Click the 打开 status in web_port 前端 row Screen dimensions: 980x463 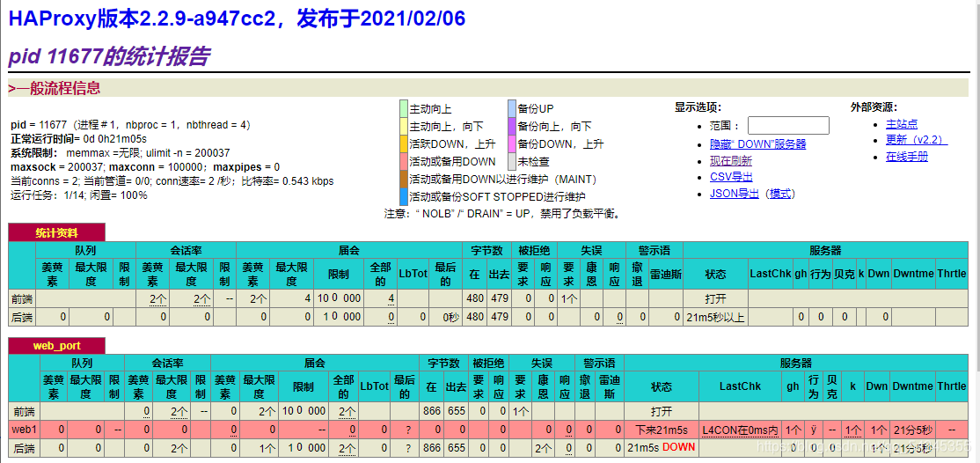(x=662, y=412)
